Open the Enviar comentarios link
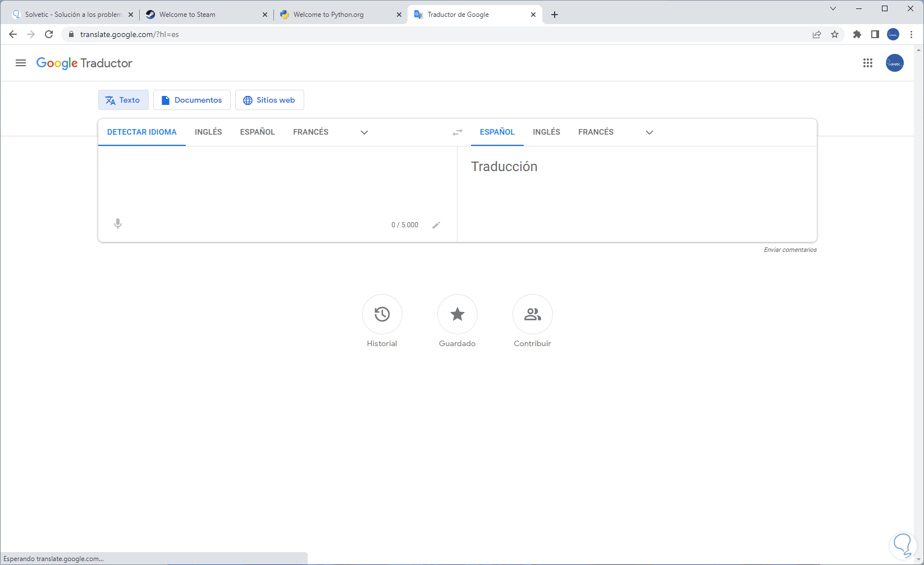Image resolution: width=924 pixels, height=565 pixels. (790, 250)
